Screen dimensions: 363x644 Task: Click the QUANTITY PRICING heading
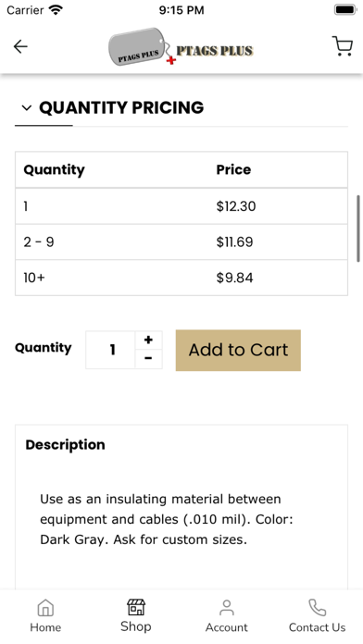click(x=121, y=107)
